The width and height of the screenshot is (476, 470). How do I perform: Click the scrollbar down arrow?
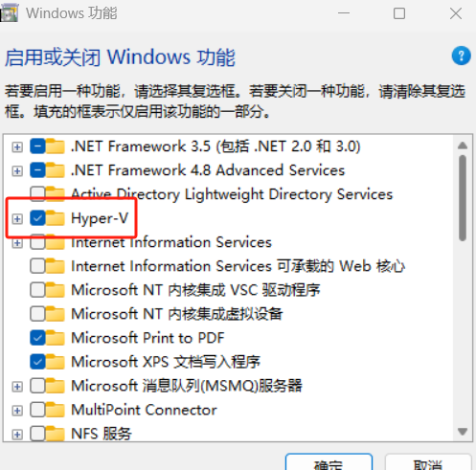pos(463,432)
